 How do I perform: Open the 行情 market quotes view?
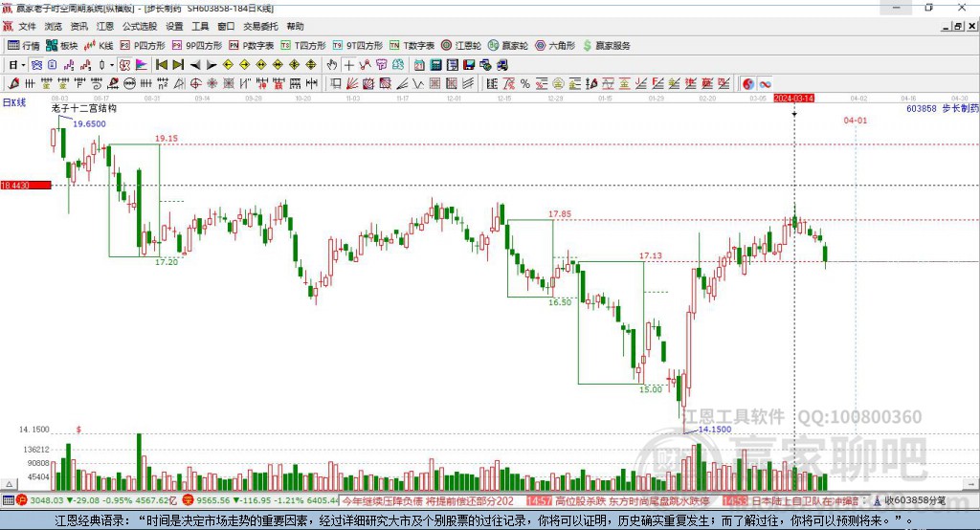[24, 46]
